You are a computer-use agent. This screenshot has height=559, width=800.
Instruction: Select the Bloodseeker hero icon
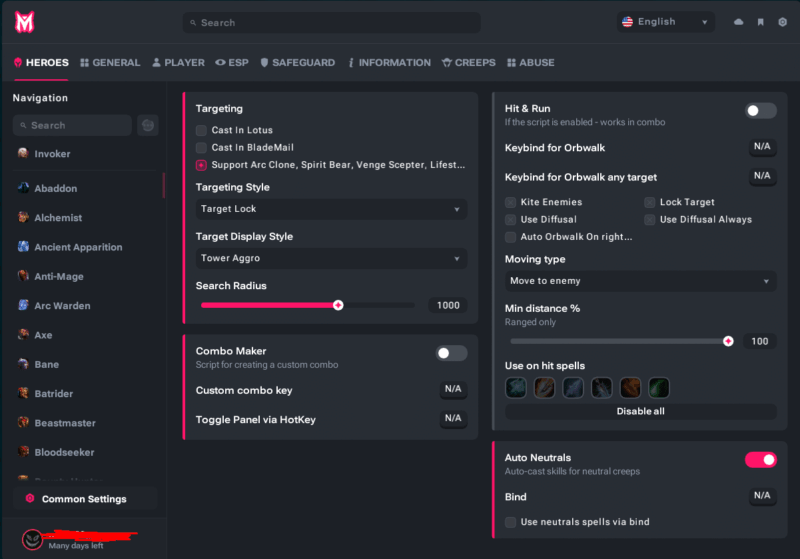pos(23,452)
